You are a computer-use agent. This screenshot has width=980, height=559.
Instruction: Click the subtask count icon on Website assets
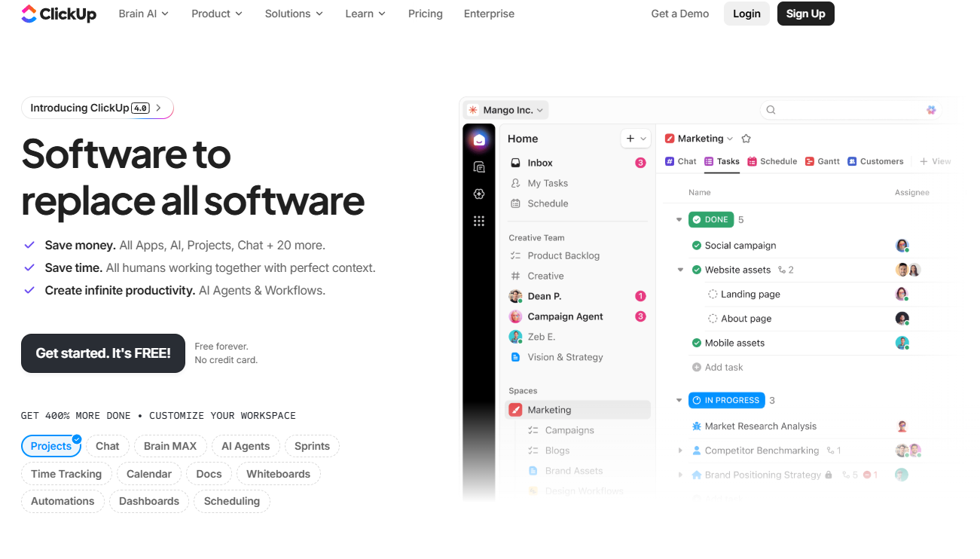782,270
